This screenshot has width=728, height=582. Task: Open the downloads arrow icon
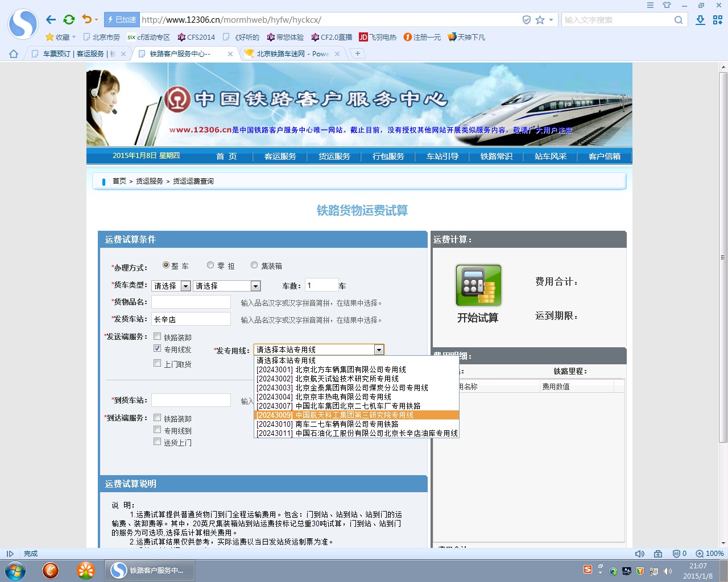pyautogui.click(x=701, y=20)
